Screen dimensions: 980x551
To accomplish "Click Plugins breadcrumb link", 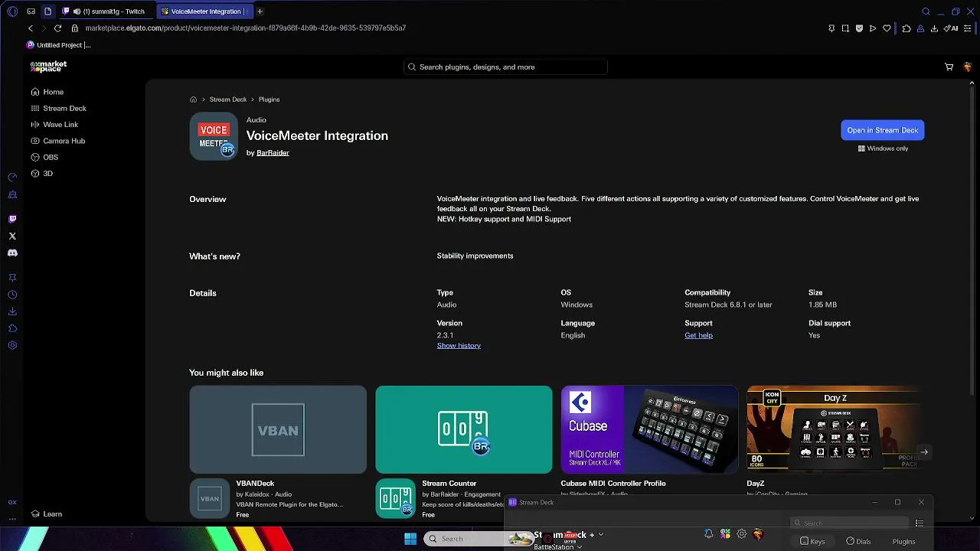I will click(x=269, y=99).
